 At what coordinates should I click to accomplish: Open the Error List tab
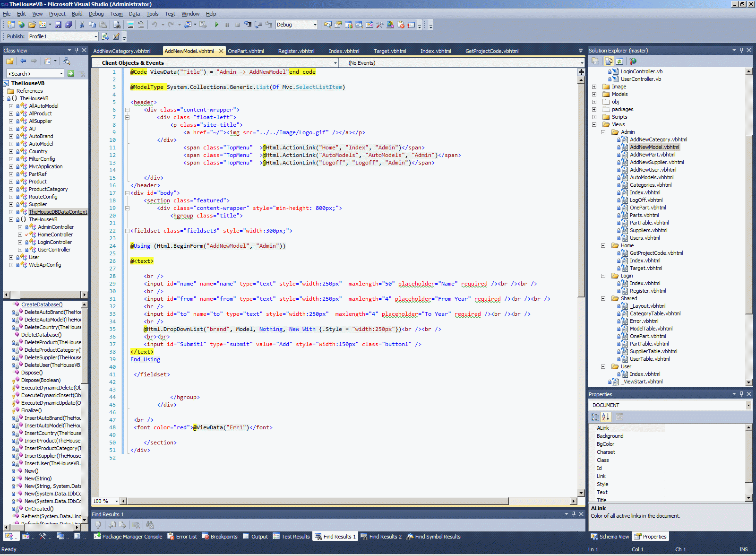[186, 537]
